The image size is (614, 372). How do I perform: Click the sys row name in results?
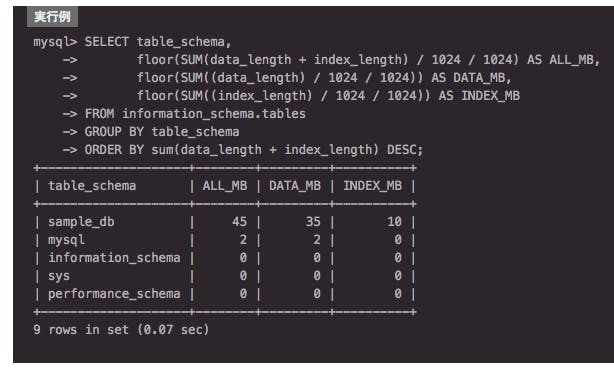pos(59,276)
